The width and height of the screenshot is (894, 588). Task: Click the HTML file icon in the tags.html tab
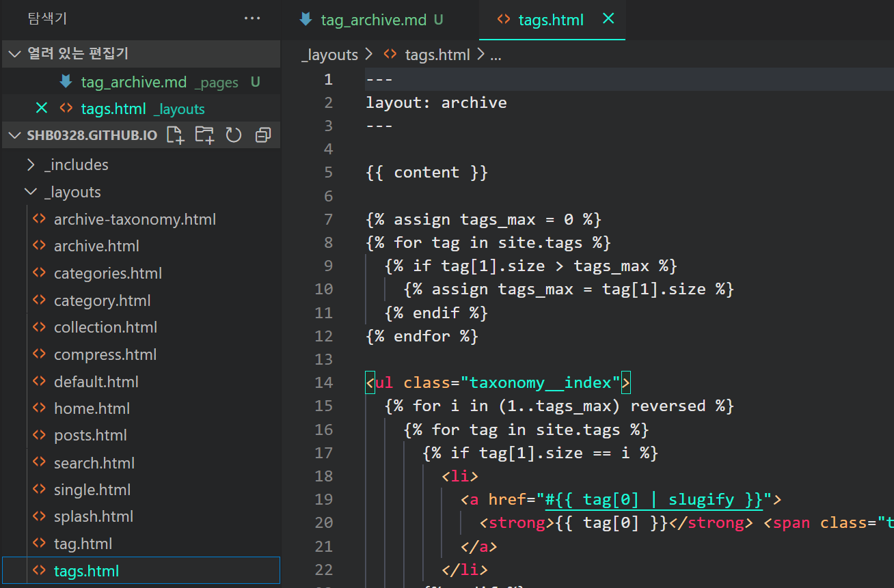click(x=503, y=20)
